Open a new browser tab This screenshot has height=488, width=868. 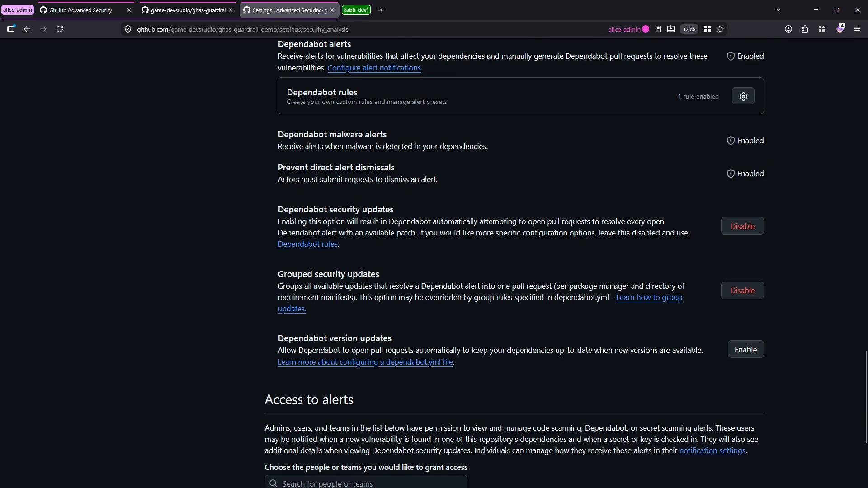point(381,10)
